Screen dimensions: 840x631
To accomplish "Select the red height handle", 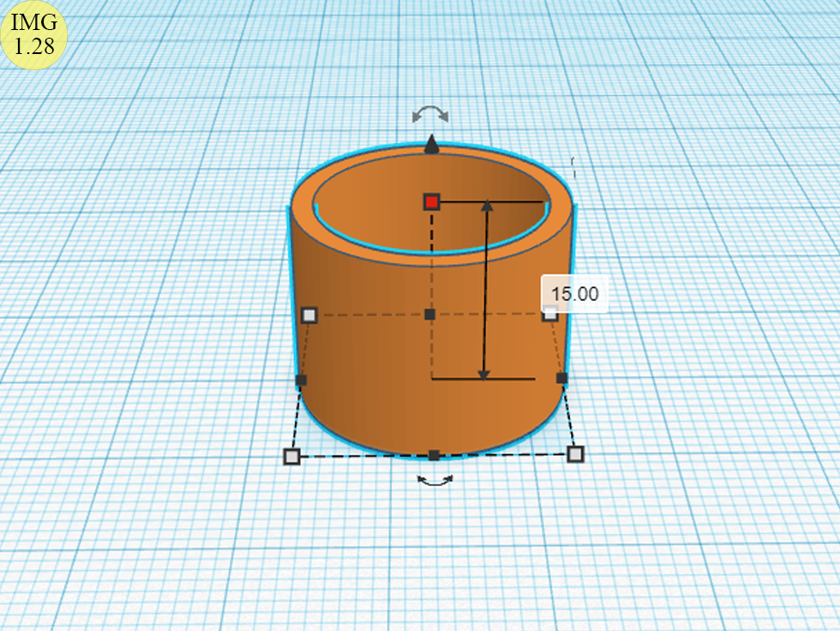I will coord(432,202).
